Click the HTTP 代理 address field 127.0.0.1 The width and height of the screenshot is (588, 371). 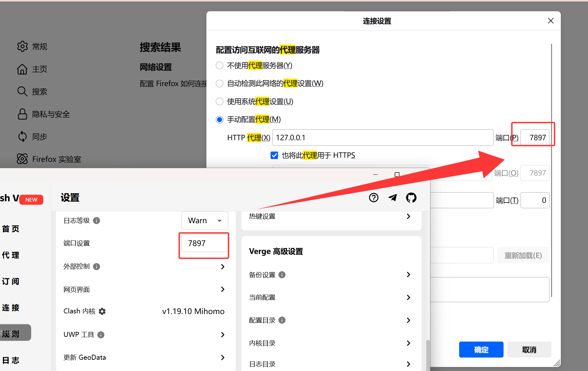click(383, 137)
